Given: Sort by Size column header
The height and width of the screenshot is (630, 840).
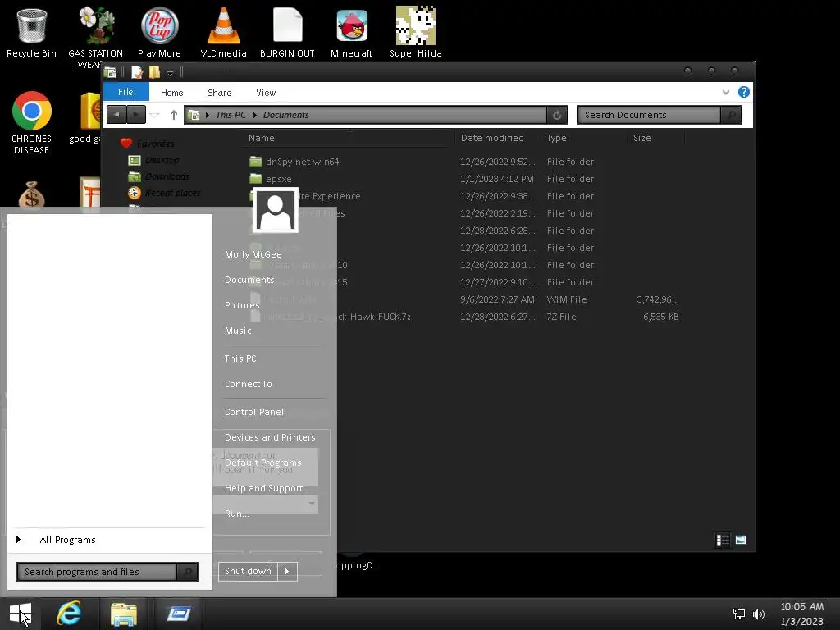Looking at the screenshot, I should pyautogui.click(x=641, y=138).
